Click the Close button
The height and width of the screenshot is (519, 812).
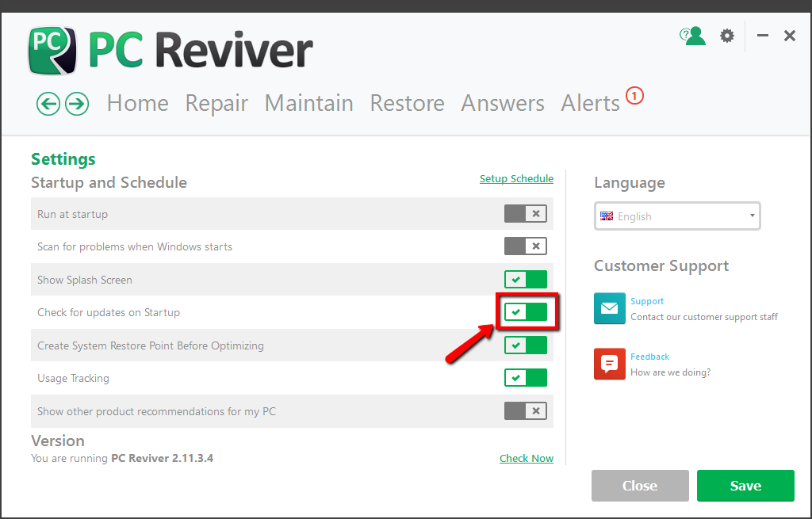(640, 486)
